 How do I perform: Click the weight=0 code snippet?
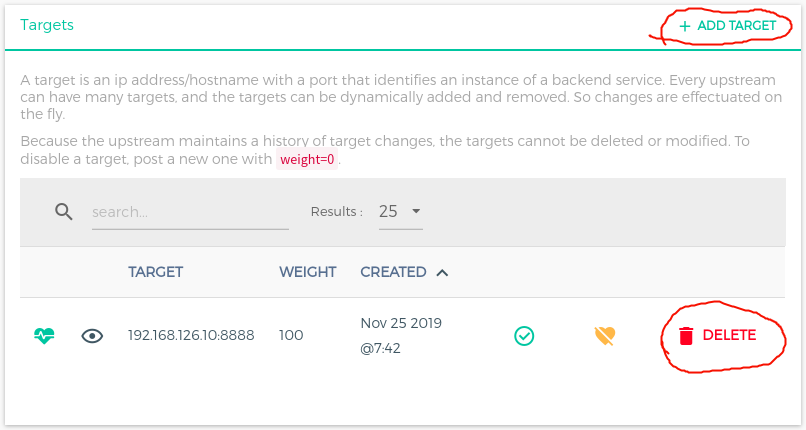point(307,160)
